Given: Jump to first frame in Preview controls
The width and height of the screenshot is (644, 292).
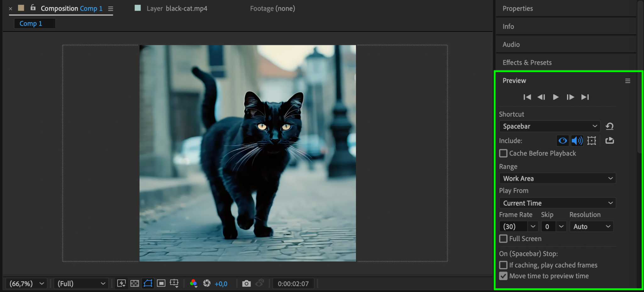Looking at the screenshot, I should tap(527, 97).
